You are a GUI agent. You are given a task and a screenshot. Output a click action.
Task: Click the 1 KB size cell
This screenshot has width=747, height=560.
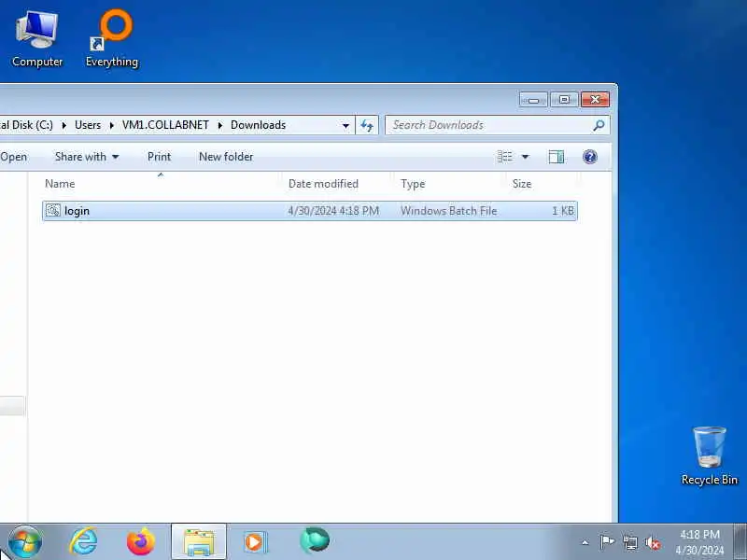click(563, 211)
